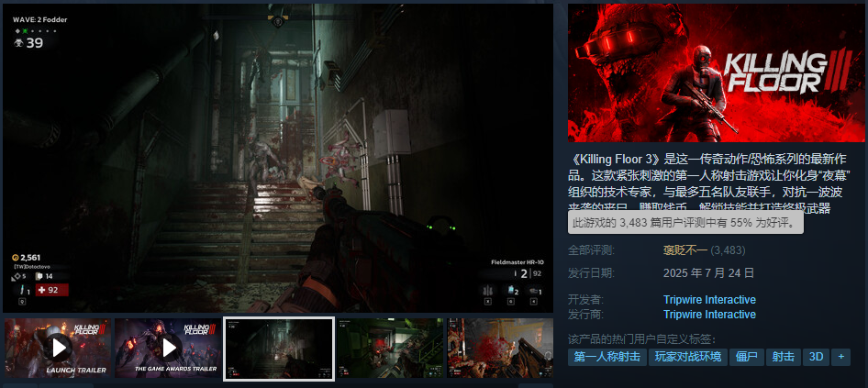Viewport: 868px width, 388px height.
Task: Open the green industrial room screenshot thumbnail
Action: [x=390, y=349]
